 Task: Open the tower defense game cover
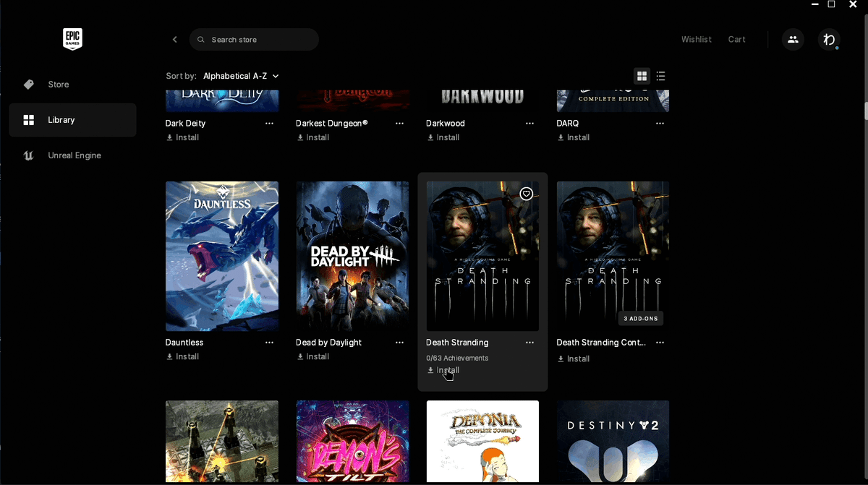222,442
